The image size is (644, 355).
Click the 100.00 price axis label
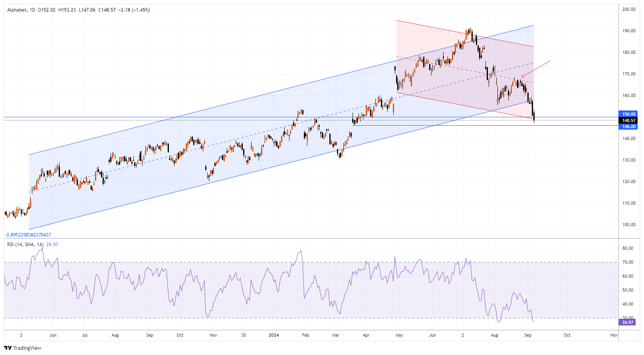(x=629, y=225)
